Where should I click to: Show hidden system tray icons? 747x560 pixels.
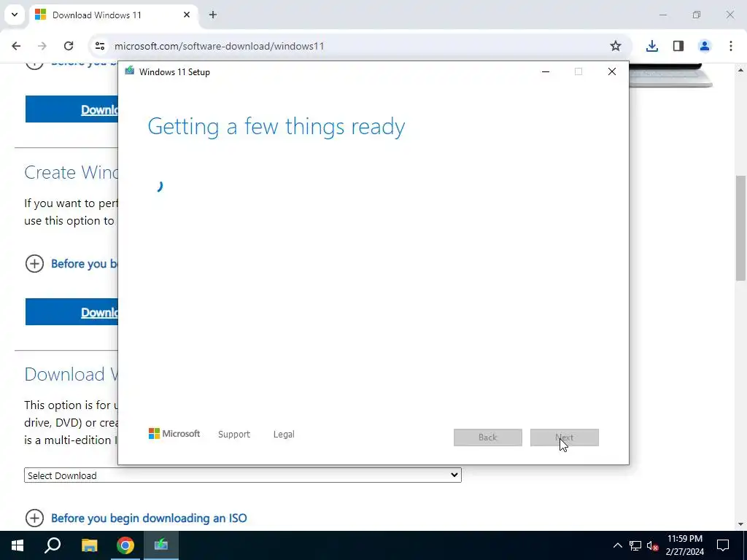click(617, 545)
